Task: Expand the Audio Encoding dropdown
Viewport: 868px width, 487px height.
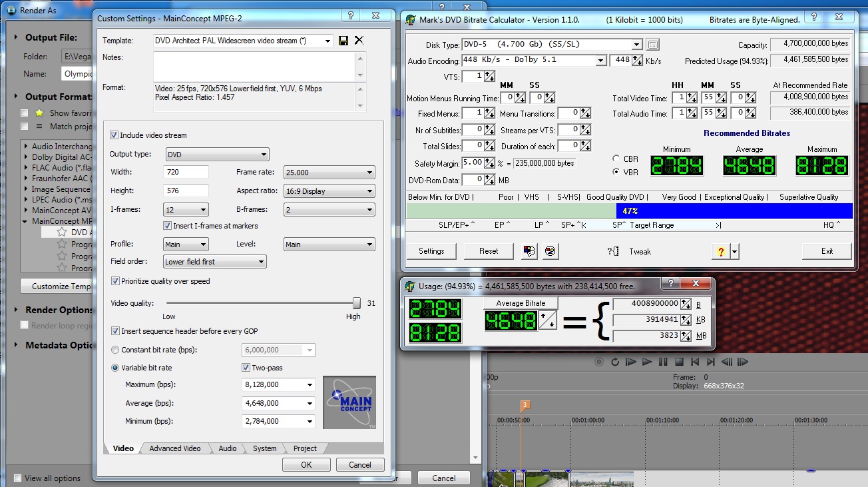Action: 600,61
